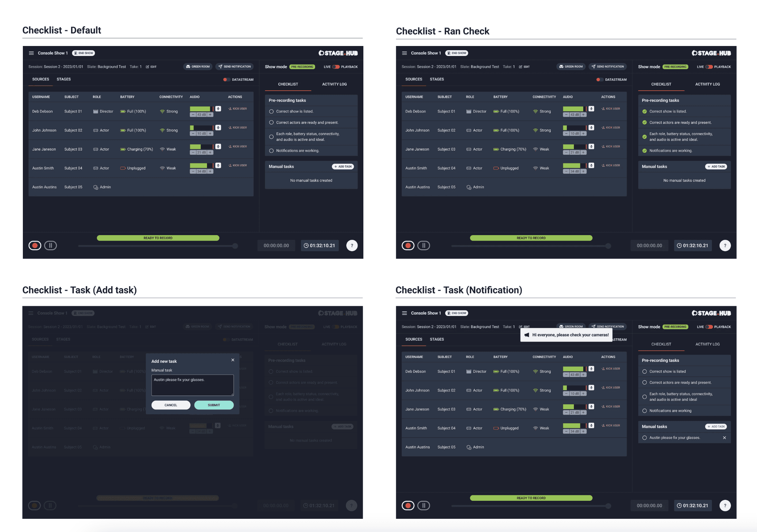Increase Jane Janeson's 21 dB gain in Checklist - Ran Check

(x=583, y=152)
